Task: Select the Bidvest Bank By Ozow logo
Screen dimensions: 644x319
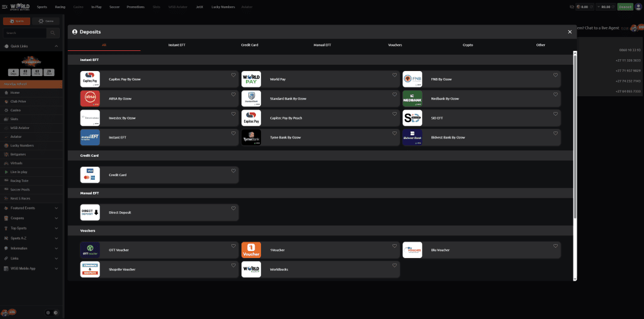Action: point(412,137)
